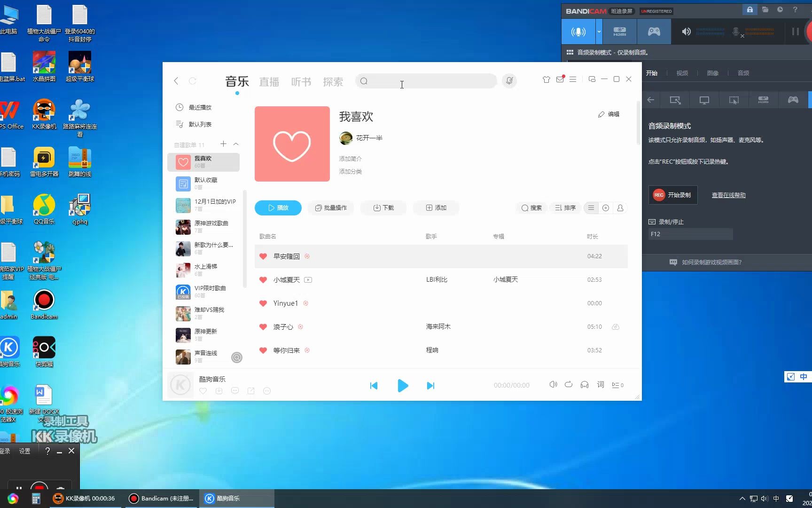Open the play queue icon

point(617,385)
